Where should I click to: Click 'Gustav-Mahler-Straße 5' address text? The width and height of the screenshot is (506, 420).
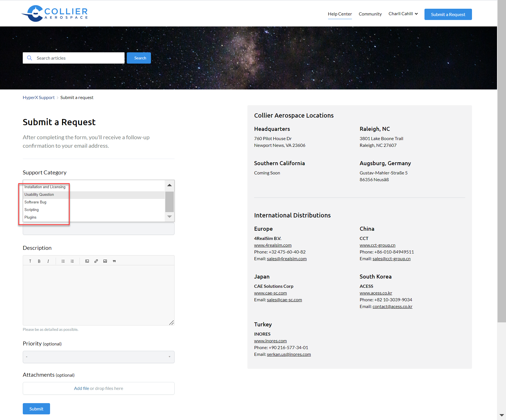[x=384, y=173]
